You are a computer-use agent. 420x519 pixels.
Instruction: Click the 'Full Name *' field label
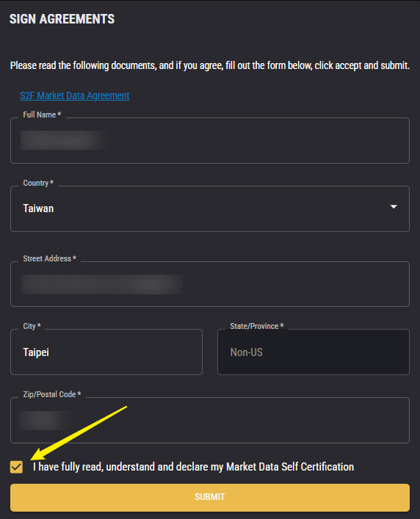pos(42,115)
